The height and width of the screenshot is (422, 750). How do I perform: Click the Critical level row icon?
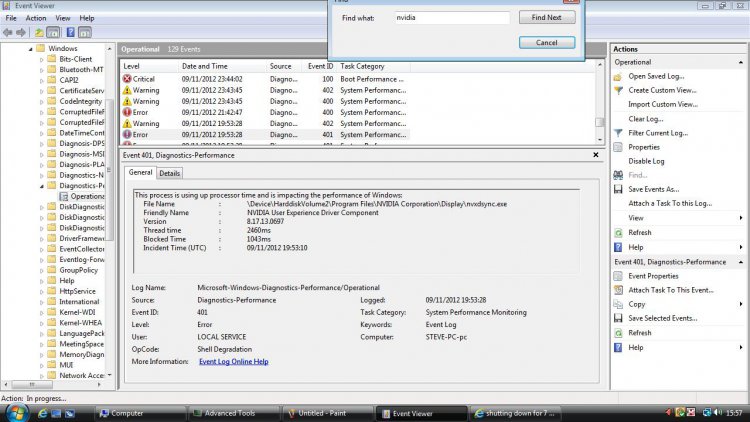(x=127, y=79)
